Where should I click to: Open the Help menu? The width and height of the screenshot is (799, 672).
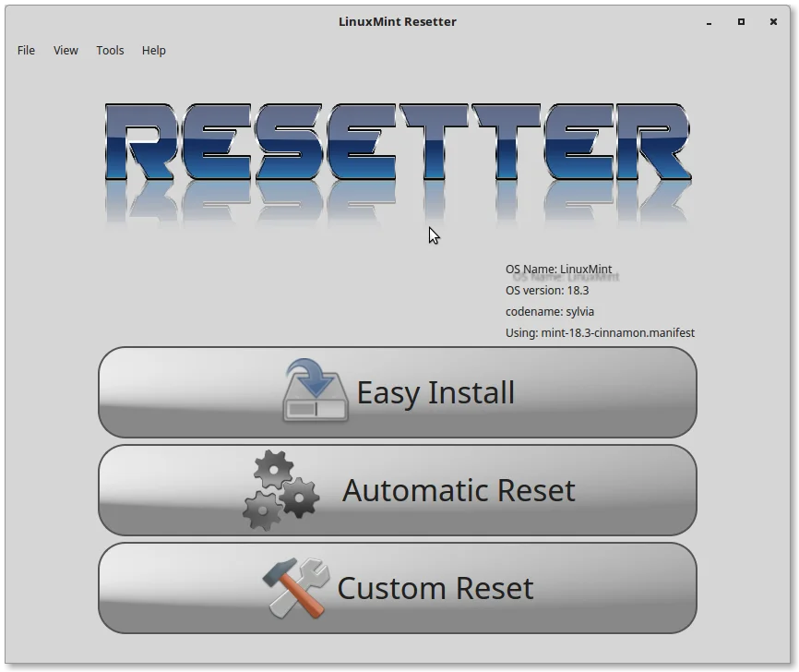[153, 51]
